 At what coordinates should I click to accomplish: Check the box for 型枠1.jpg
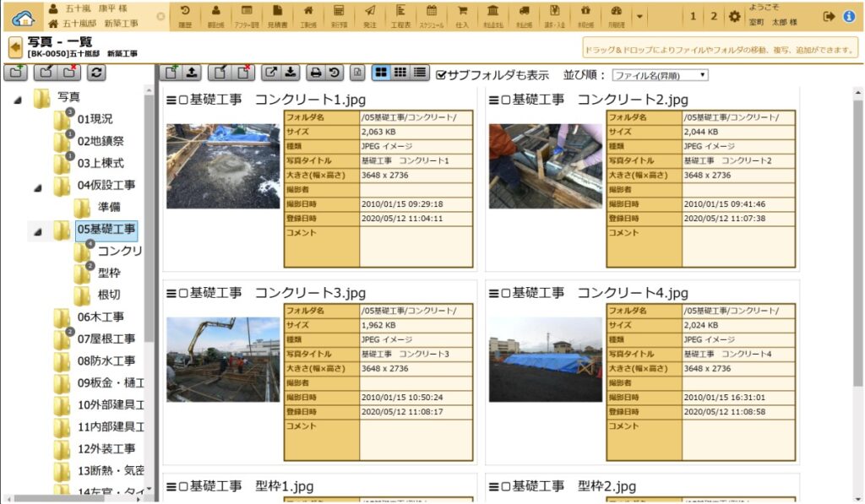(183, 486)
